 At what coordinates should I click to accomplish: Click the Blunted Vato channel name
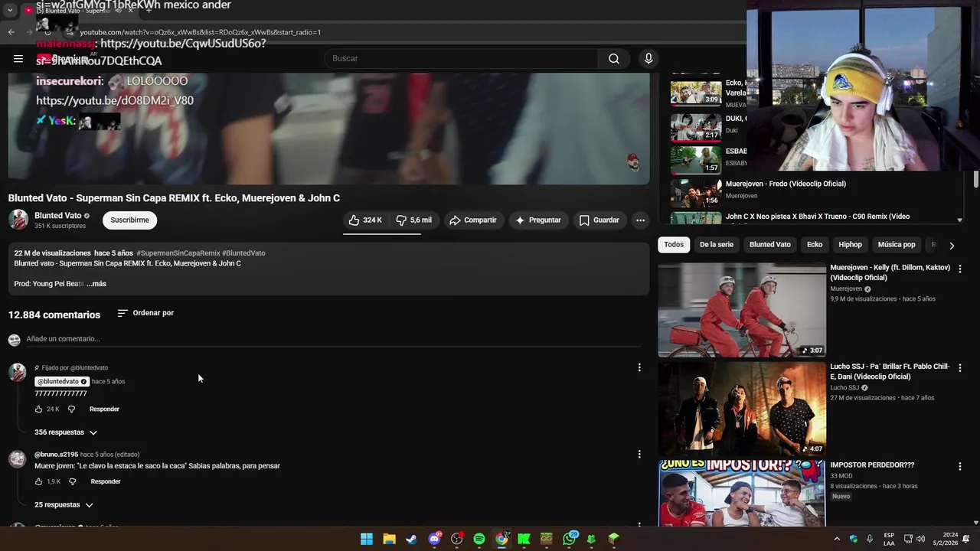point(58,216)
